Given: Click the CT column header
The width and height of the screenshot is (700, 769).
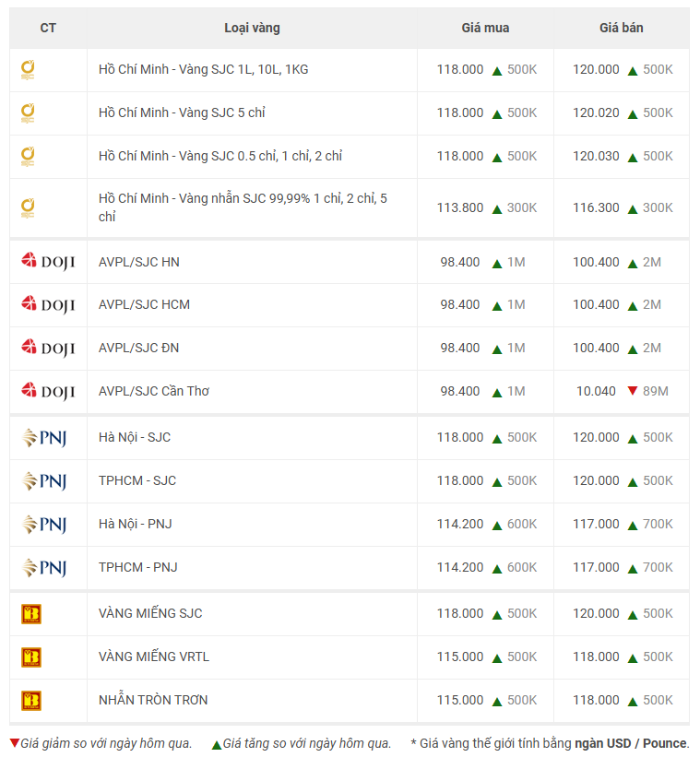Looking at the screenshot, I should click(48, 28).
